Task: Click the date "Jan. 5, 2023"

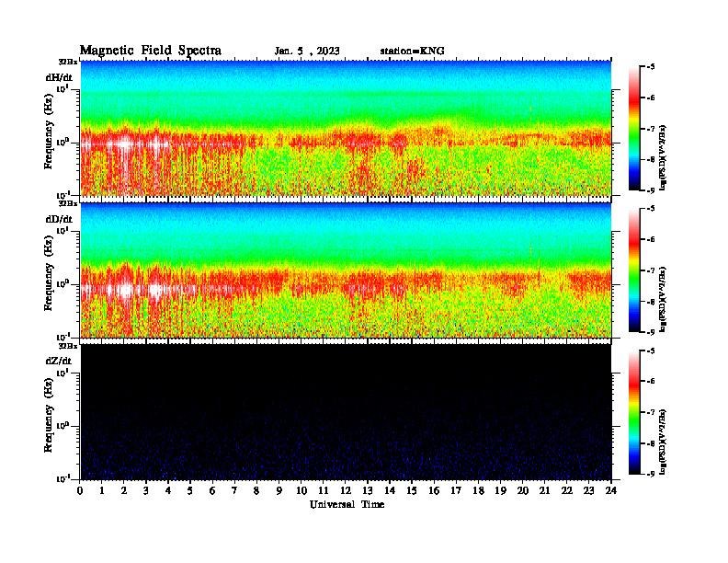Action: 307,52
